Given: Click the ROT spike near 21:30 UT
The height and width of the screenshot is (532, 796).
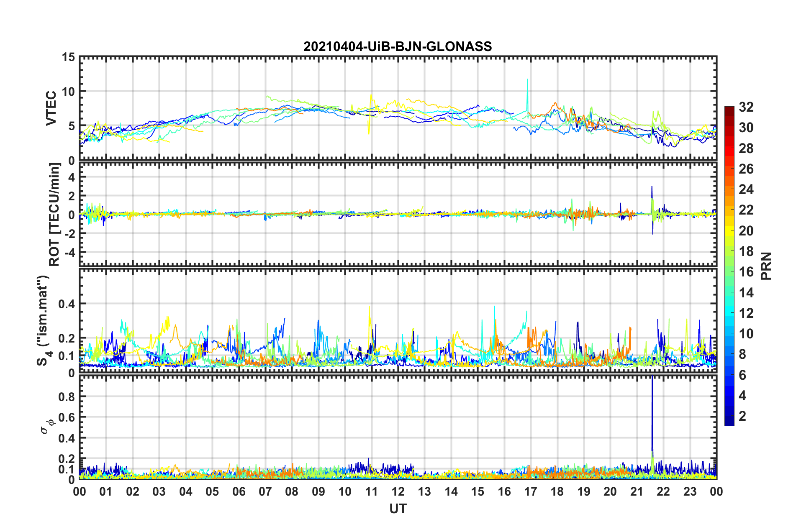Looking at the screenshot, I should pyautogui.click(x=652, y=209).
